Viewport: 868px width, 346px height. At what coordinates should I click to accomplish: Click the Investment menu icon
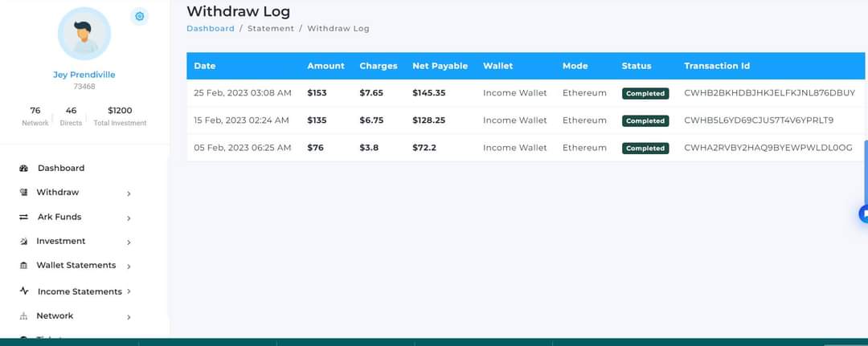pyautogui.click(x=23, y=242)
